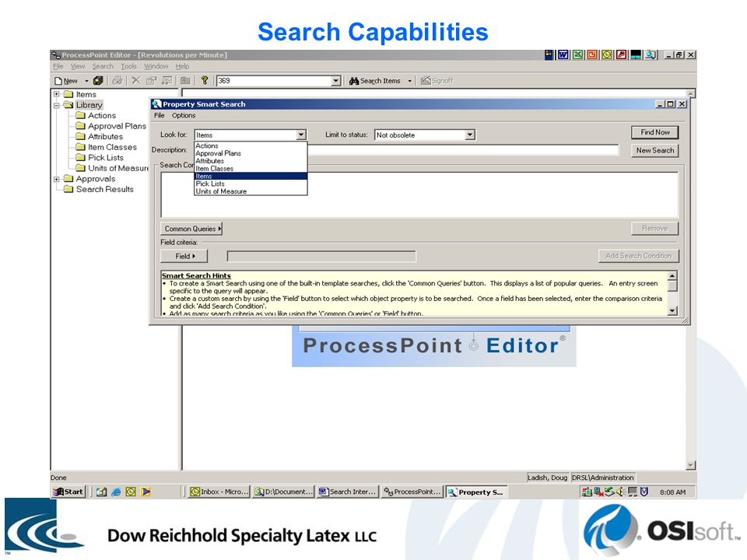Open the Search Items dropdown arrow
The image size is (747, 560).
pyautogui.click(x=409, y=81)
